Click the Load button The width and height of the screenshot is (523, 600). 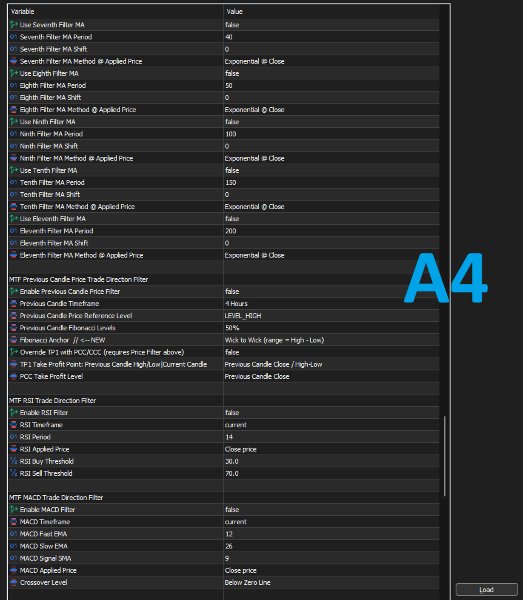coord(487,590)
